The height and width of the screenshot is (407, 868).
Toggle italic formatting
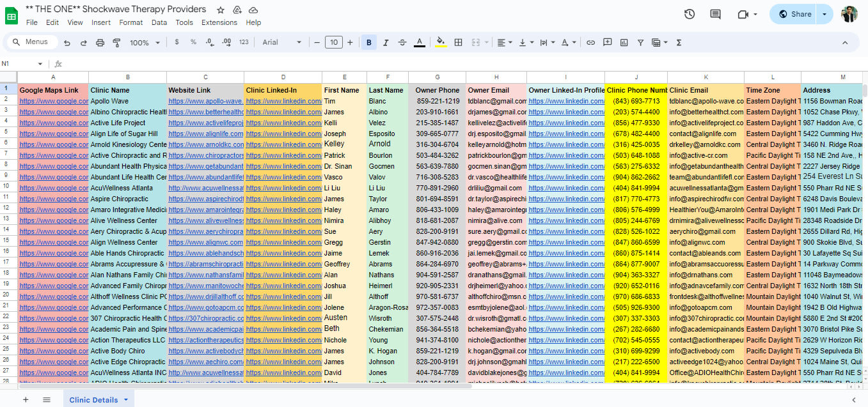tap(386, 43)
